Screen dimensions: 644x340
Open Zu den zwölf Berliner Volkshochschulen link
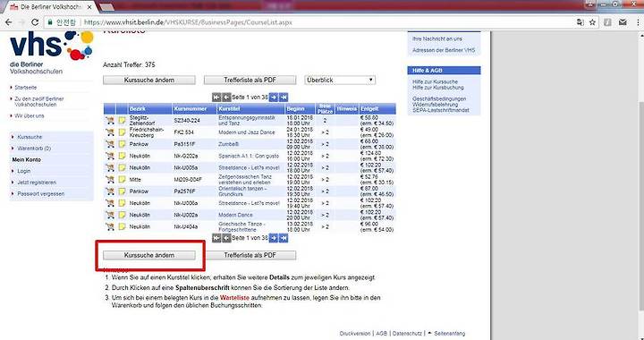[x=39, y=102]
